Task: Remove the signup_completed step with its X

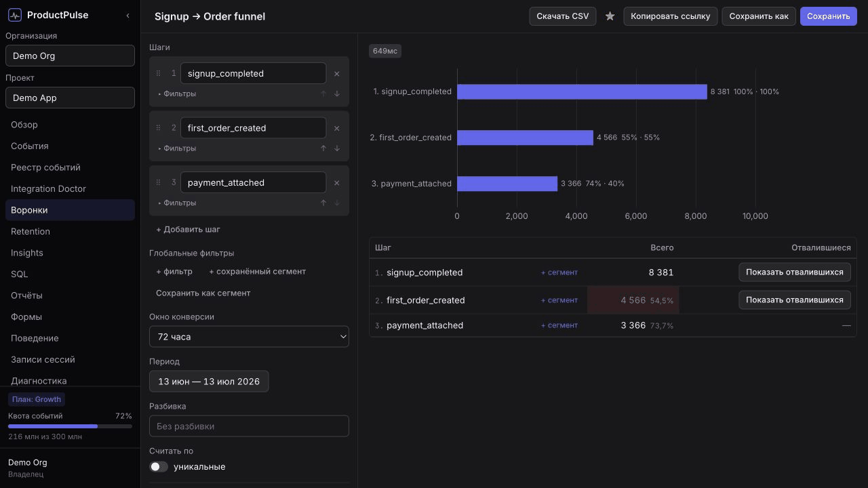Action: 337,74
